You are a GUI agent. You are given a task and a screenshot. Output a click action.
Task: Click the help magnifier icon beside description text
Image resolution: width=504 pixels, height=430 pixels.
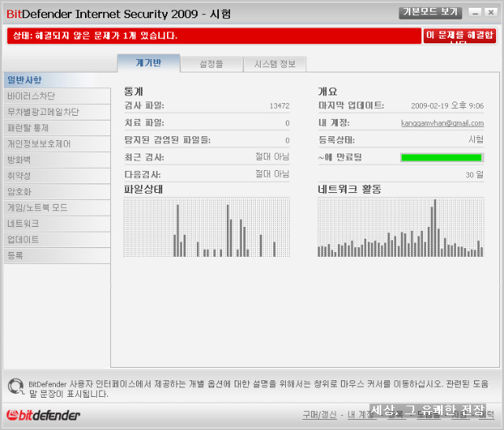coord(16,387)
